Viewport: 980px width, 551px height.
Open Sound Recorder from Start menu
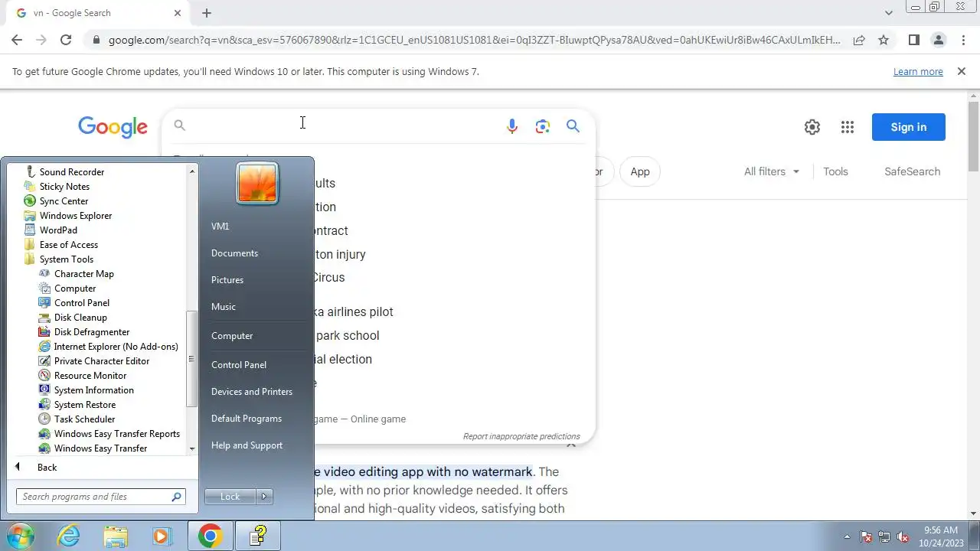point(71,172)
